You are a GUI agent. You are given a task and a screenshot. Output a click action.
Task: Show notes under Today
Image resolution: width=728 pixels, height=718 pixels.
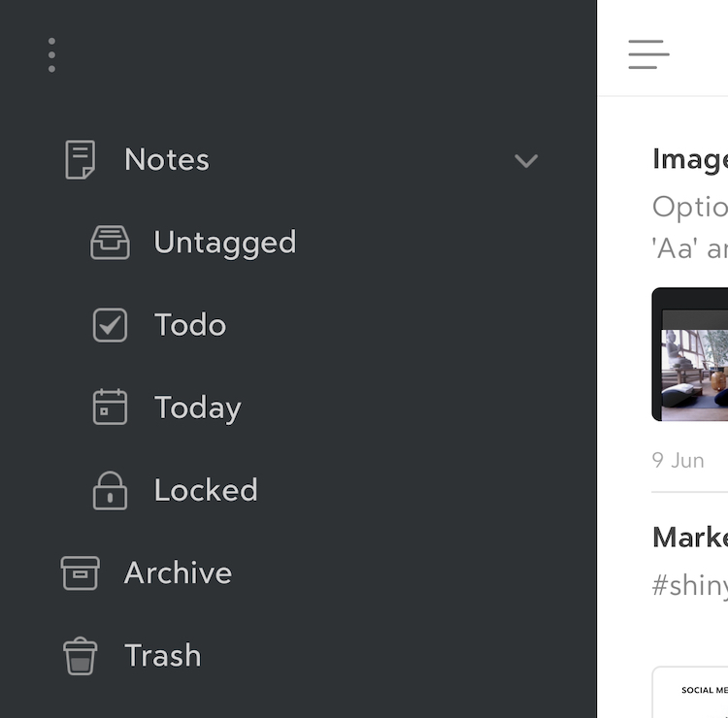197,408
